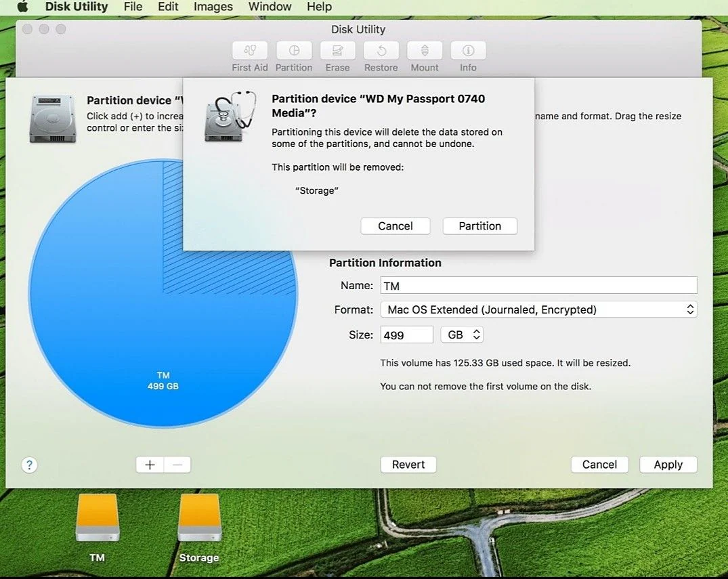This screenshot has width=728, height=579.
Task: Open the Help menu
Action: [320, 7]
